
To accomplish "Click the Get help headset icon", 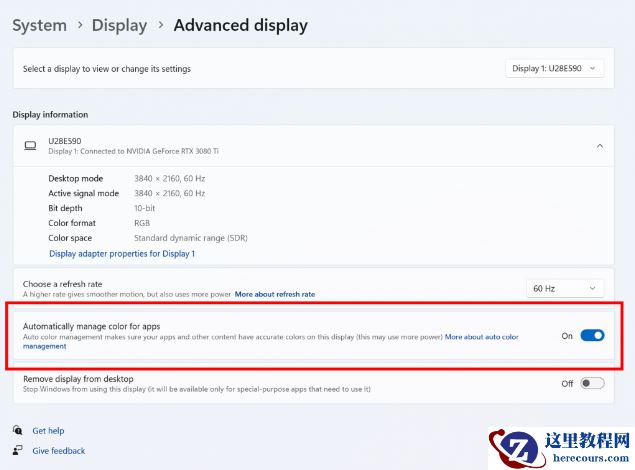I will [x=17, y=430].
